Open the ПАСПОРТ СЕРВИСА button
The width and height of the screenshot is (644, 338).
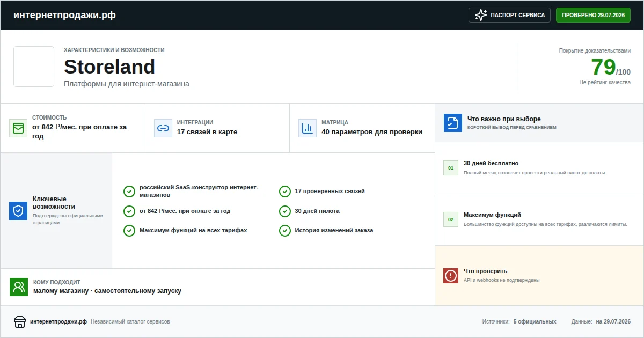(510, 15)
